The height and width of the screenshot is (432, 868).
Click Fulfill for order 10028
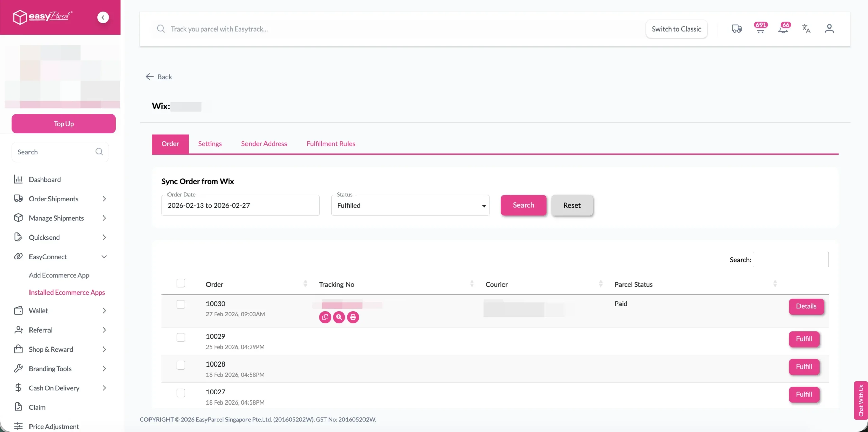(804, 367)
